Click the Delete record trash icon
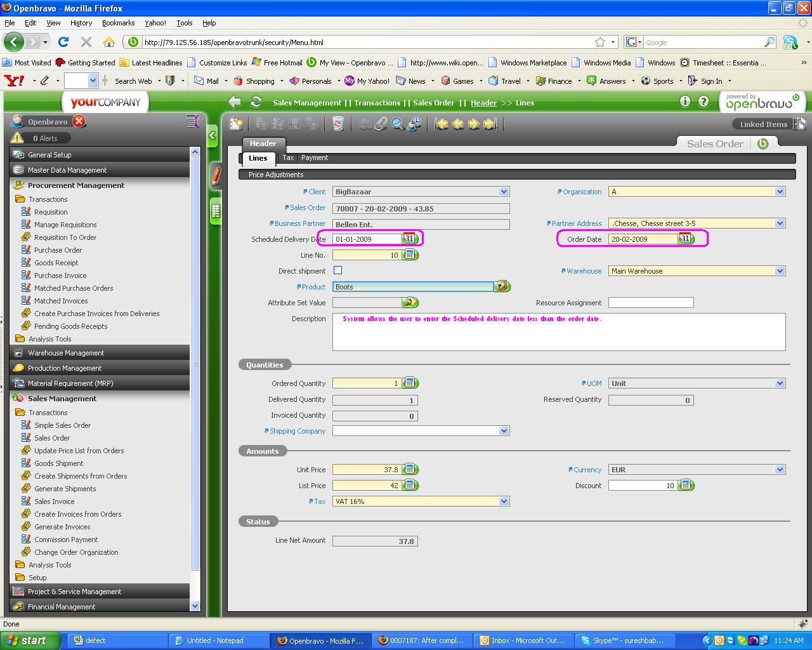 coord(338,124)
